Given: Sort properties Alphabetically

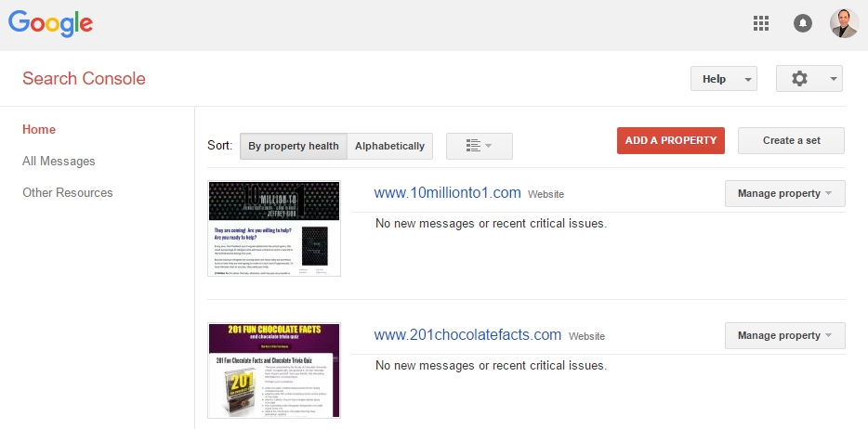Looking at the screenshot, I should [389, 146].
